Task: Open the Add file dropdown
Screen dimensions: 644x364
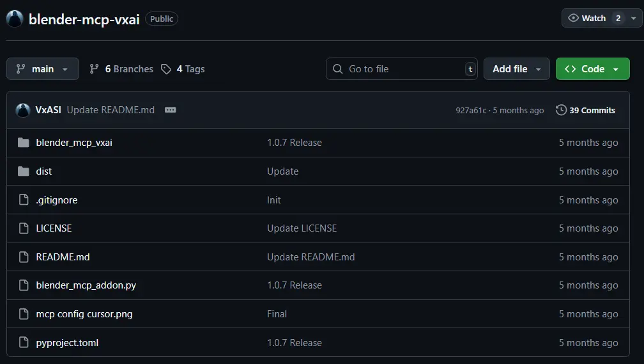Action: 516,69
